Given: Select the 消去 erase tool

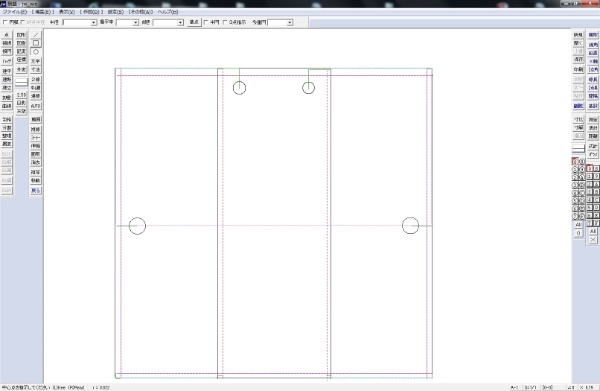Looking at the screenshot, I should (36, 163).
